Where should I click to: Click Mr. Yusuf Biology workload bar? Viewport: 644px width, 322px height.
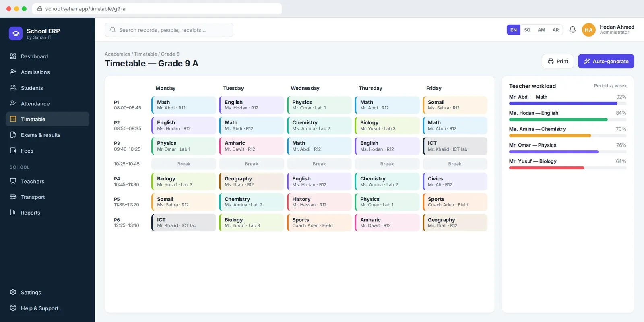pyautogui.click(x=568, y=168)
